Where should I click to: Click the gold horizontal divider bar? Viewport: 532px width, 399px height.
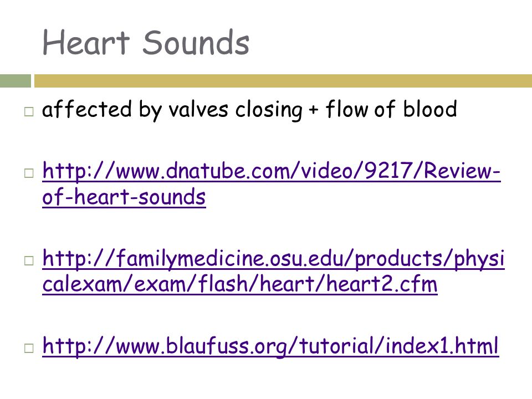click(x=283, y=81)
